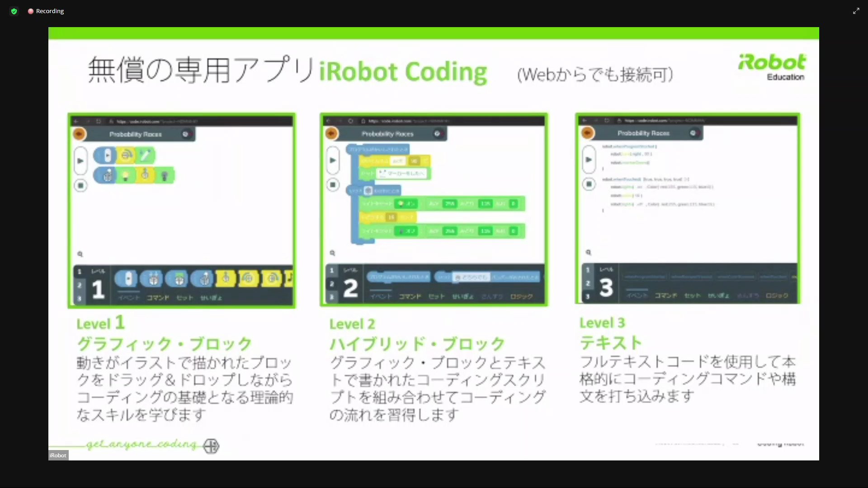Click the play button in Level 3 editor
Viewport: 868px width, 488px height.
coord(589,160)
